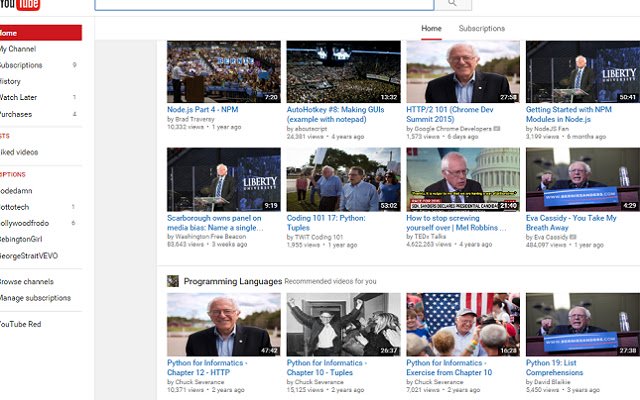Open Exercise from Chapter 10 thumbnail
640x400 pixels.
pyautogui.click(x=463, y=324)
